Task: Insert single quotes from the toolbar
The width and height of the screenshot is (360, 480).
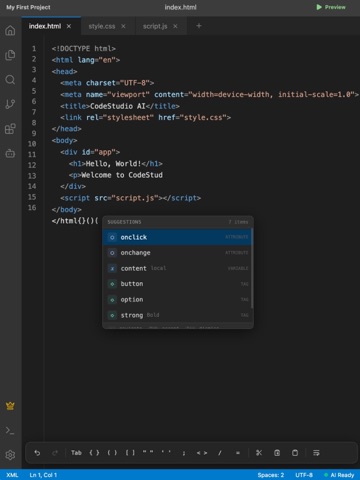Action: 166,453
